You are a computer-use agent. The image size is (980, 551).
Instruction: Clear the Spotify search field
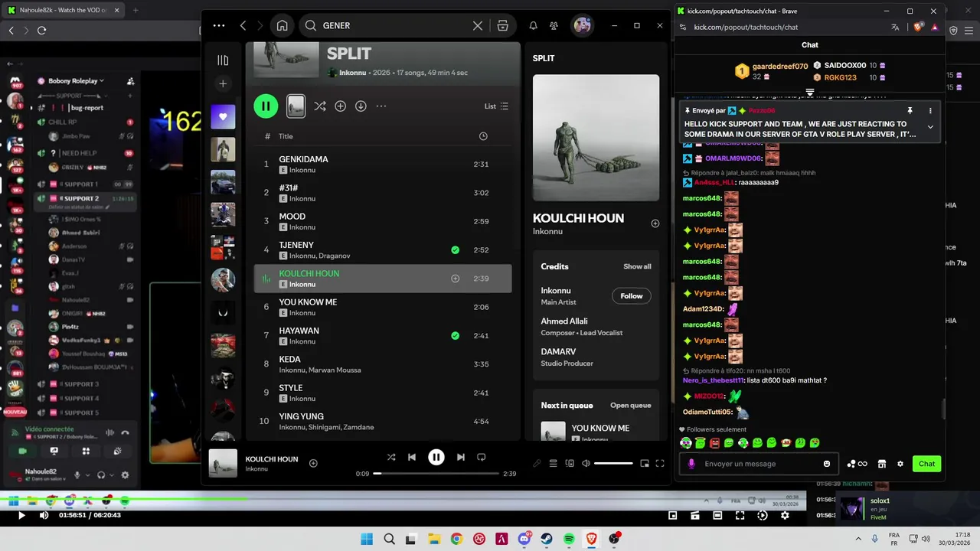pyautogui.click(x=478, y=25)
